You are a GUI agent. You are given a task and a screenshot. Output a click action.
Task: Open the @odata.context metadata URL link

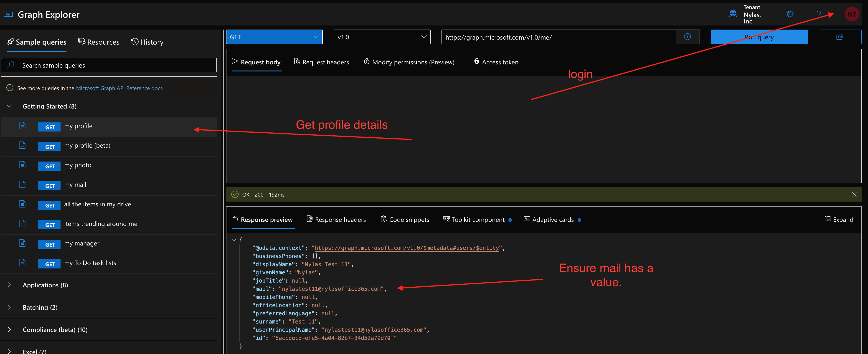click(x=407, y=248)
